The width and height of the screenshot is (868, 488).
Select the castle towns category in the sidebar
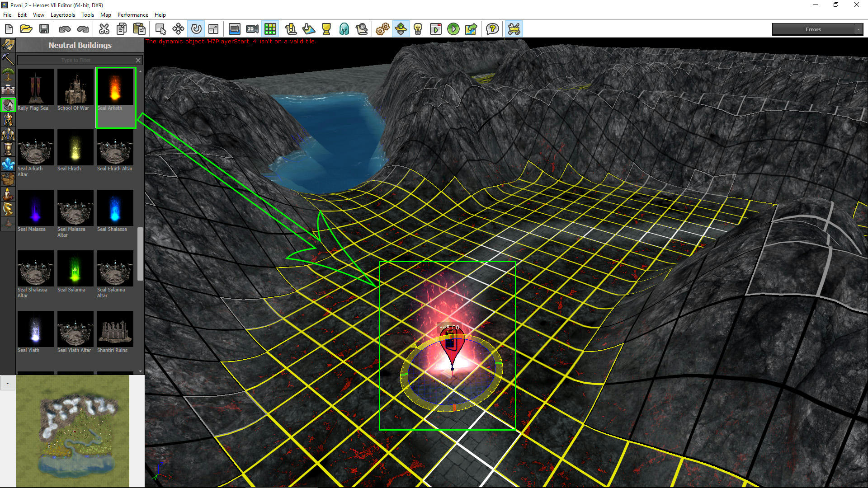(x=8, y=89)
